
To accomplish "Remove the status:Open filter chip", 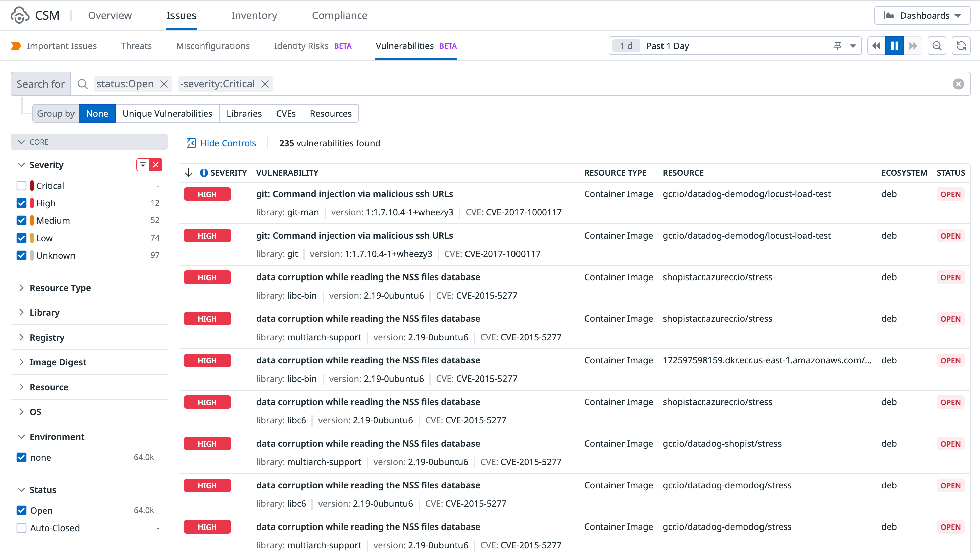I will point(164,84).
